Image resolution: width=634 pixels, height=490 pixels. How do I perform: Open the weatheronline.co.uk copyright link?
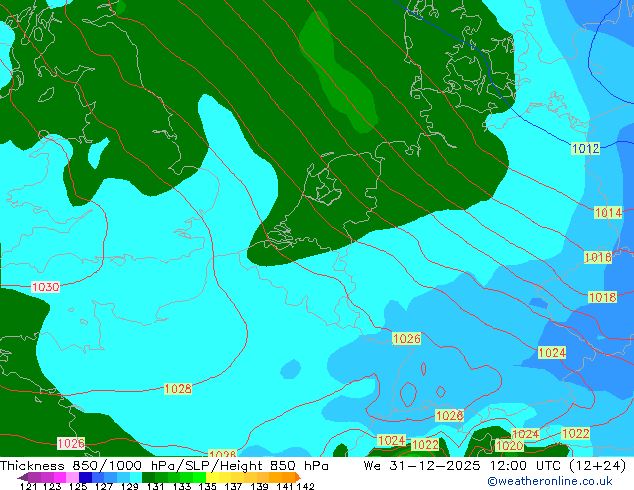(550, 481)
